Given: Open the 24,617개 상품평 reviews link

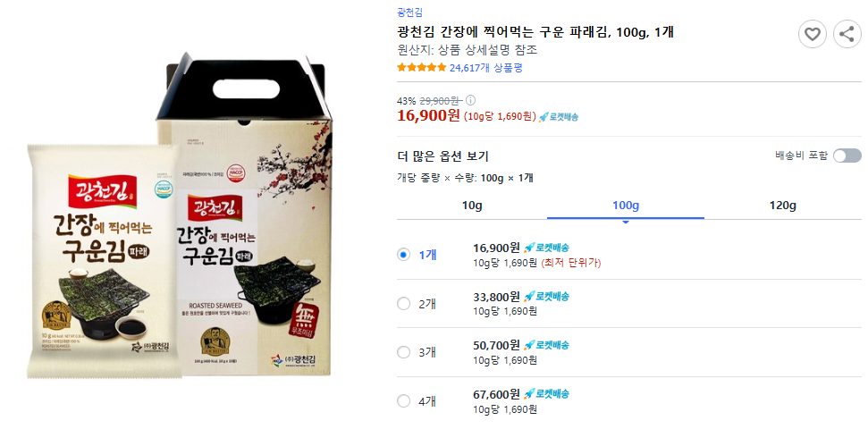Looking at the screenshot, I should pos(485,67).
